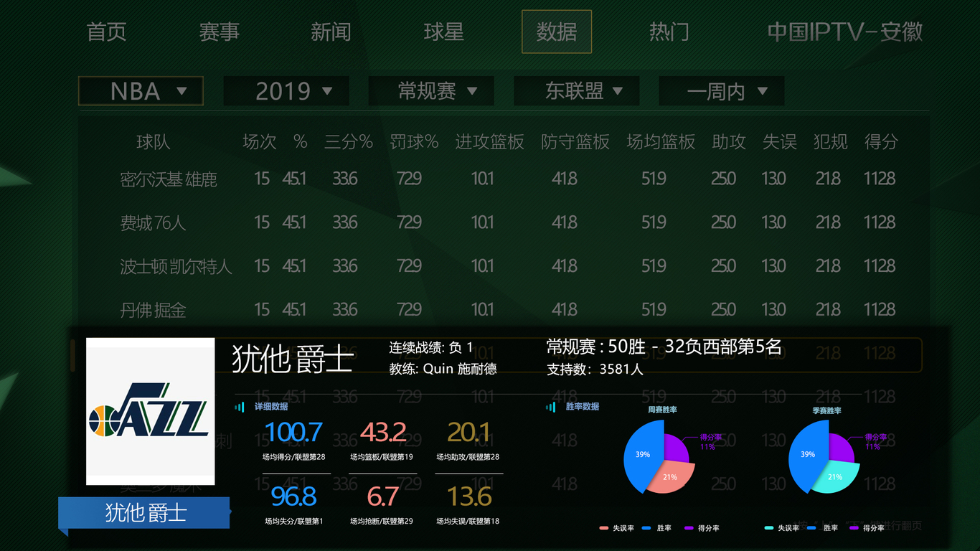
Task: Open the 首页 home tab
Action: (x=106, y=32)
